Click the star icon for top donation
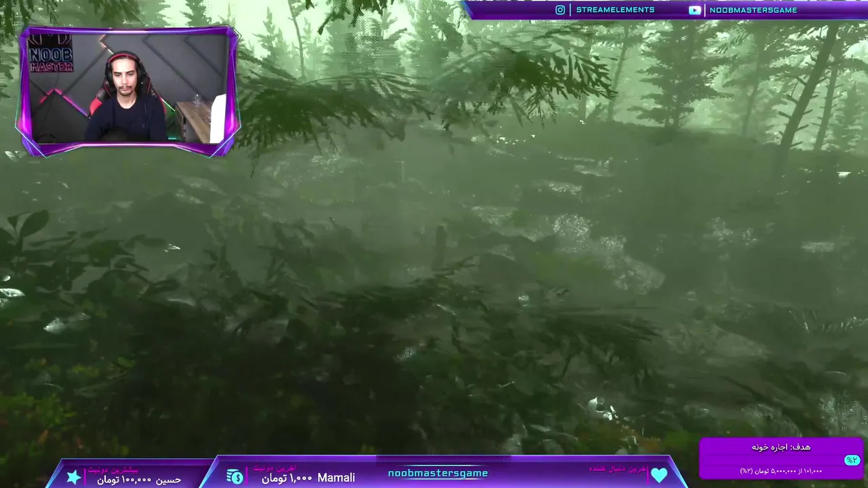This screenshot has width=868, height=488. 74,477
